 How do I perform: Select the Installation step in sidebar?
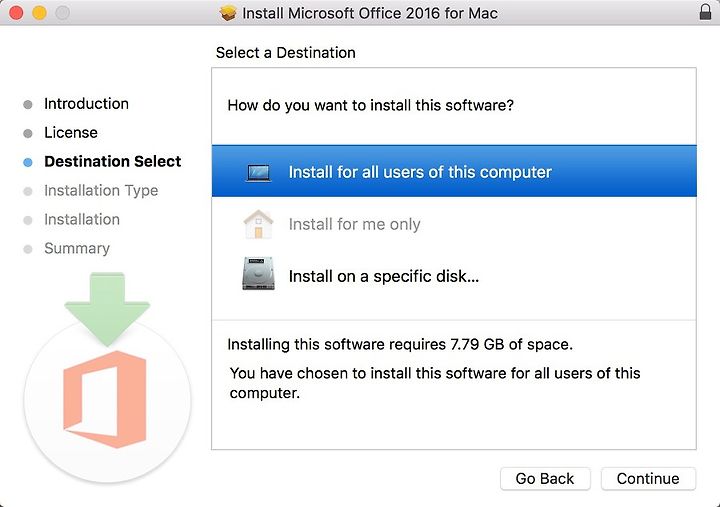click(82, 219)
